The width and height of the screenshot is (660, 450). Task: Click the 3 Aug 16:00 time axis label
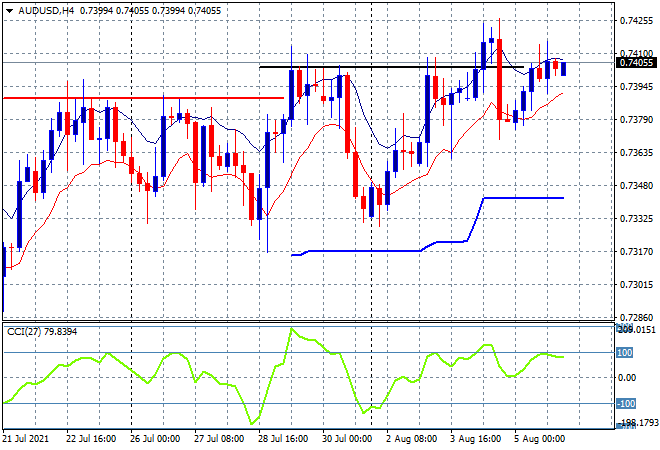coord(475,438)
